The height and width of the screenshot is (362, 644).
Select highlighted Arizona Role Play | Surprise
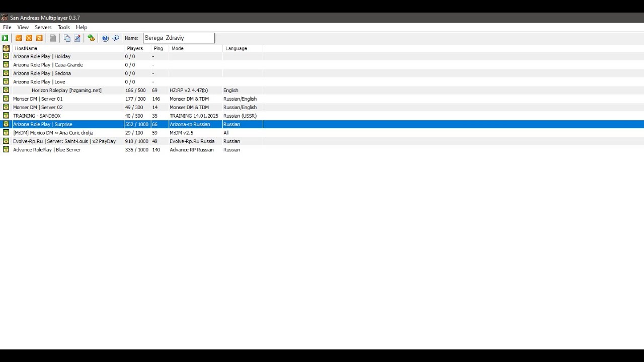(43, 124)
